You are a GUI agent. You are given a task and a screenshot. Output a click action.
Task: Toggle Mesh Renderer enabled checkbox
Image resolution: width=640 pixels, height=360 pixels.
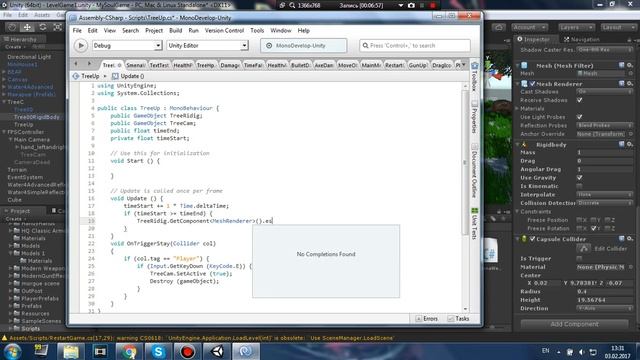coord(532,84)
